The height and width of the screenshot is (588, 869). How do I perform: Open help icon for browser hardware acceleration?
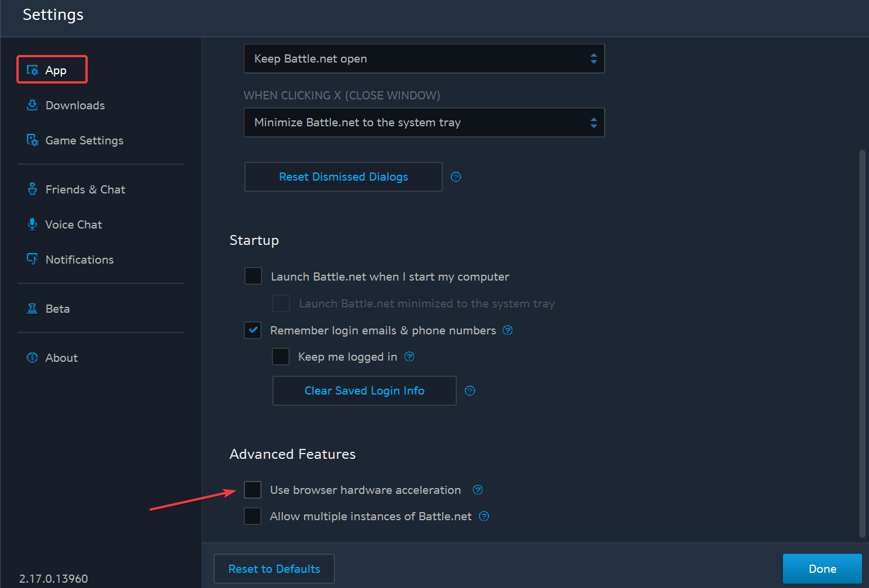tap(478, 490)
